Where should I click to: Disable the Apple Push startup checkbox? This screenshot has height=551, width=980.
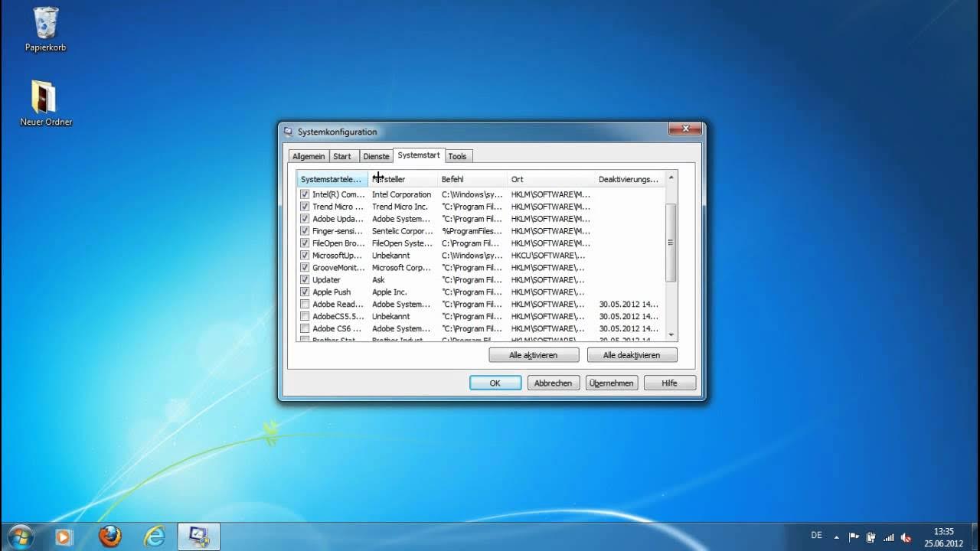tap(305, 292)
